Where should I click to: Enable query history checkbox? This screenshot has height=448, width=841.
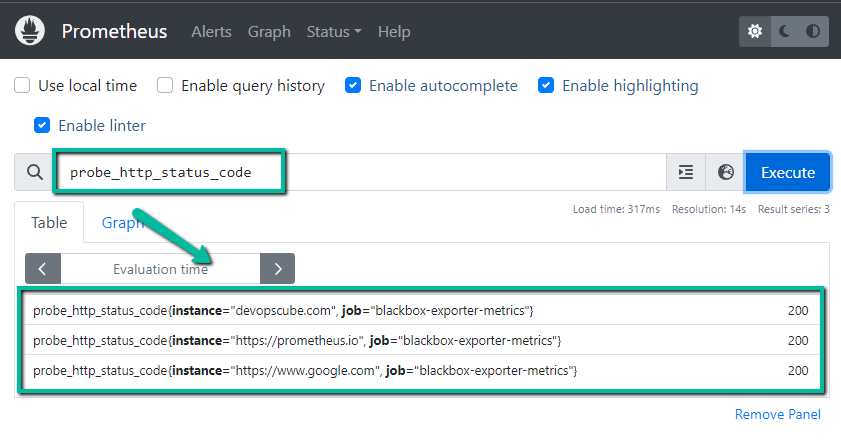coord(165,85)
